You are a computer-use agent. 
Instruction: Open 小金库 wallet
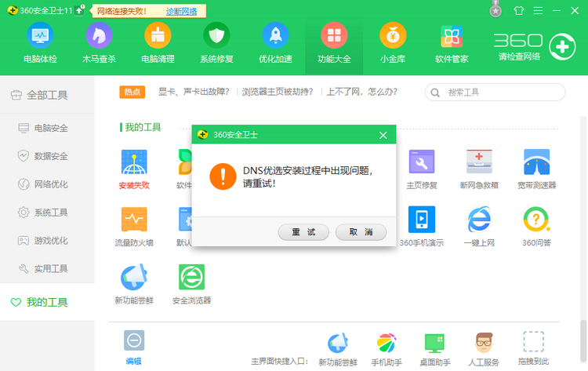(x=393, y=43)
